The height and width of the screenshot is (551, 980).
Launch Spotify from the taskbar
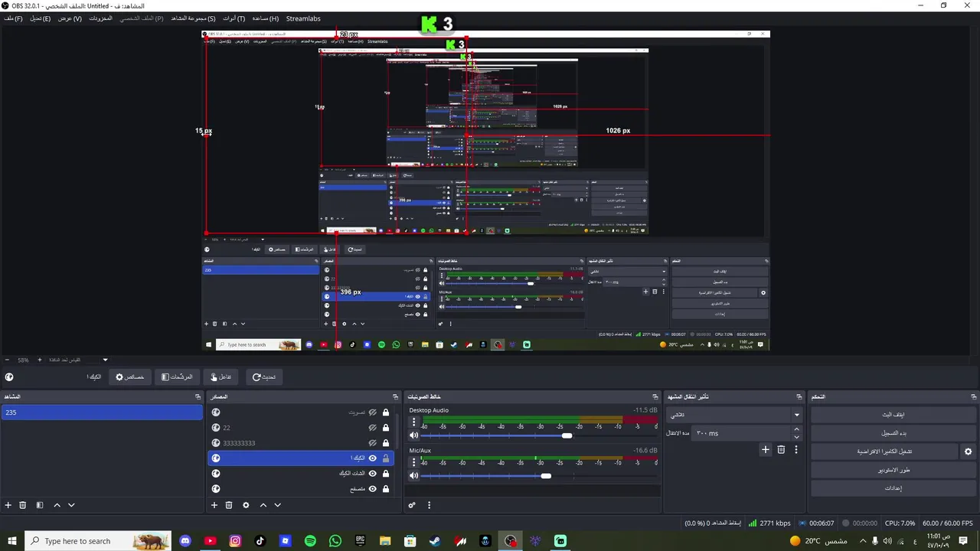pos(310,541)
